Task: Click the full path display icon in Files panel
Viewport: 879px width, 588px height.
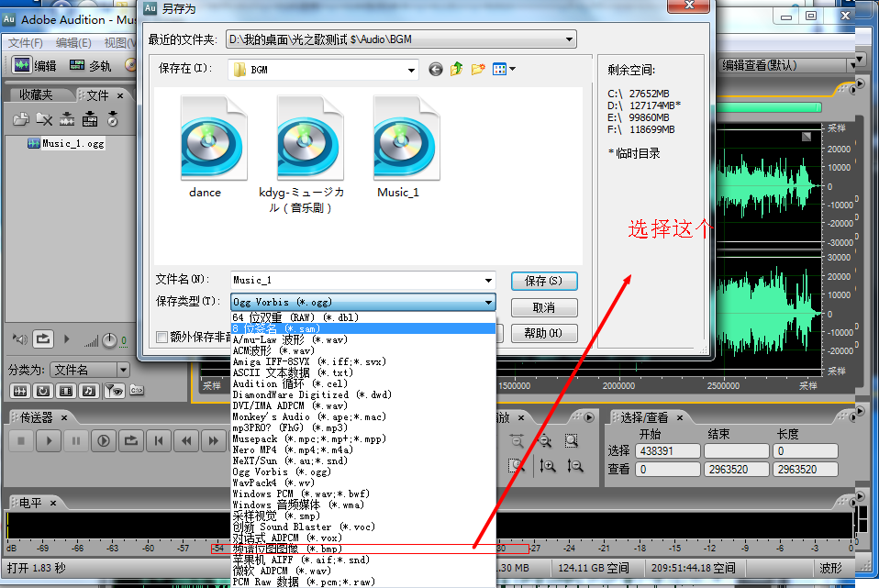Action: (x=137, y=390)
